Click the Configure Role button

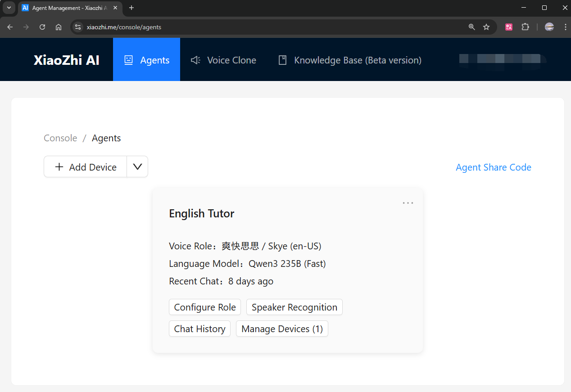205,307
